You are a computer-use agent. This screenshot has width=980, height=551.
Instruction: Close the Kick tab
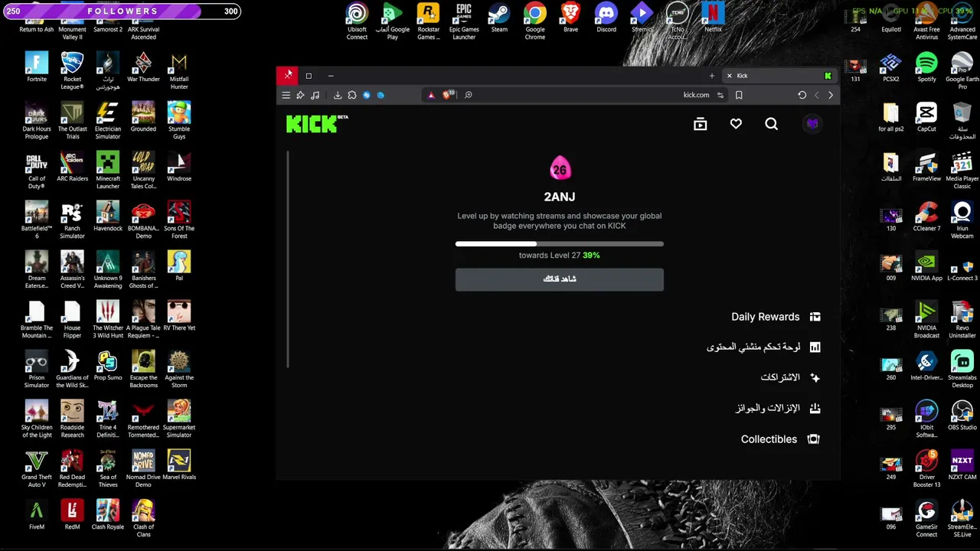pos(729,76)
